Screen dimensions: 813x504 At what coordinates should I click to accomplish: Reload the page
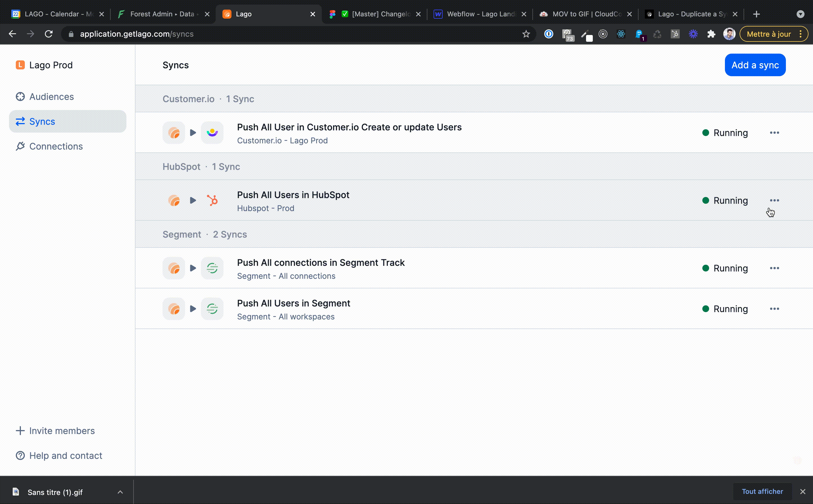tap(49, 34)
